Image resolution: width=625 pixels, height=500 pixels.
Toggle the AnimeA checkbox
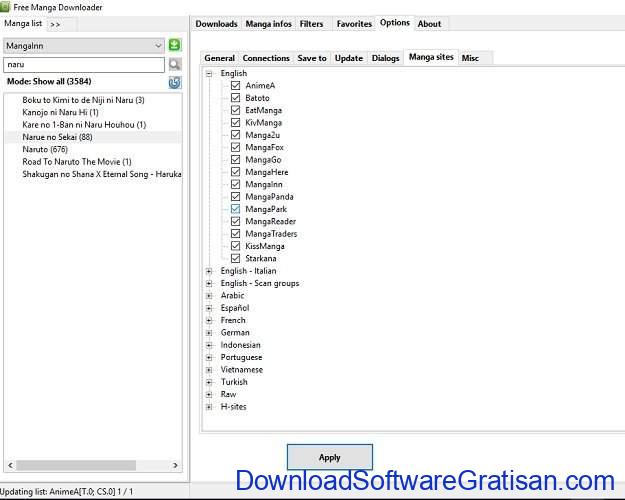tap(236, 85)
